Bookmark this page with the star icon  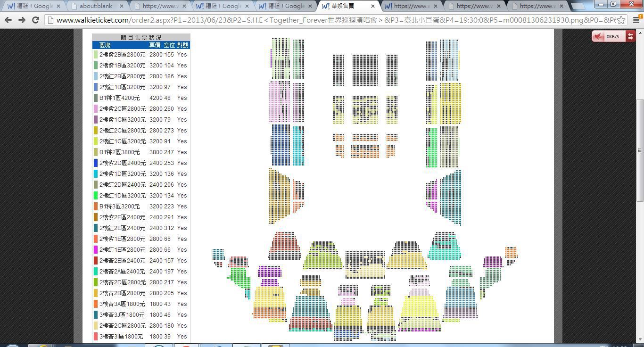621,20
